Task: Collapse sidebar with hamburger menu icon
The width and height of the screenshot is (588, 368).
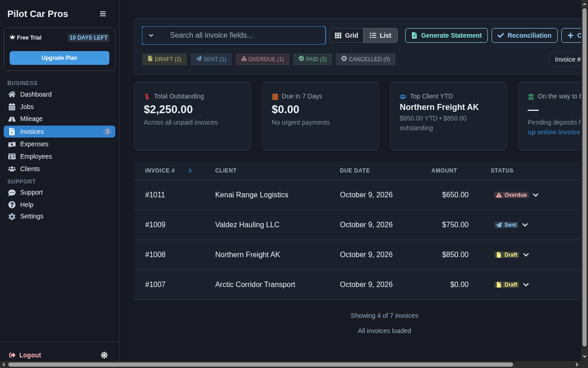Action: coord(103,14)
